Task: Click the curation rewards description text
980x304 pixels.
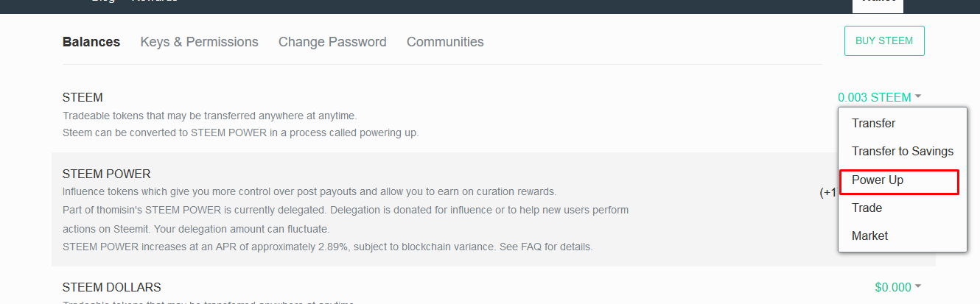Action: 309,191
